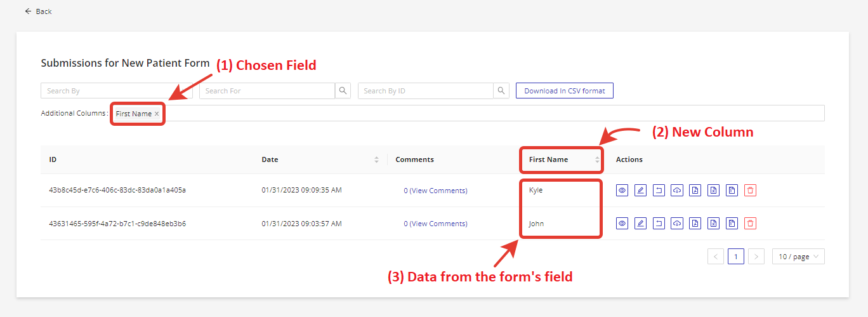Remove the First Name additional column tag
This screenshot has width=868, height=317.
click(x=157, y=114)
